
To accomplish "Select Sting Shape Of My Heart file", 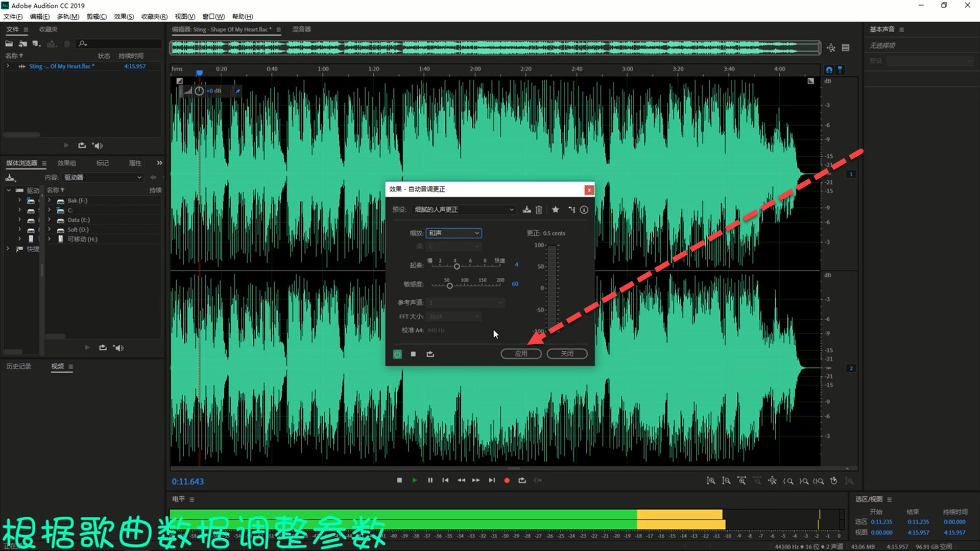I will coord(61,66).
